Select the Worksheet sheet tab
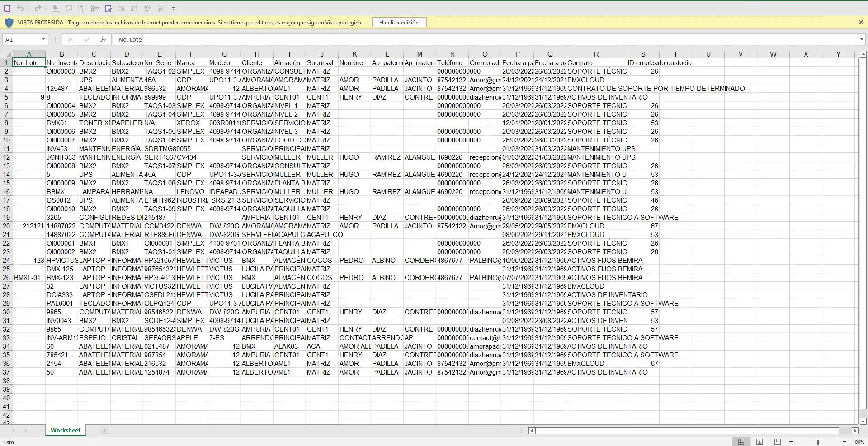 pos(66,430)
